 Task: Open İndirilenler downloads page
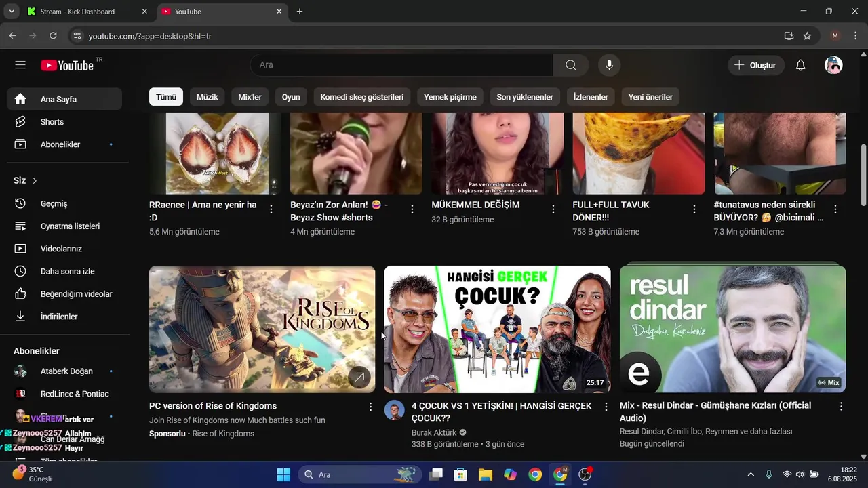pos(64,317)
